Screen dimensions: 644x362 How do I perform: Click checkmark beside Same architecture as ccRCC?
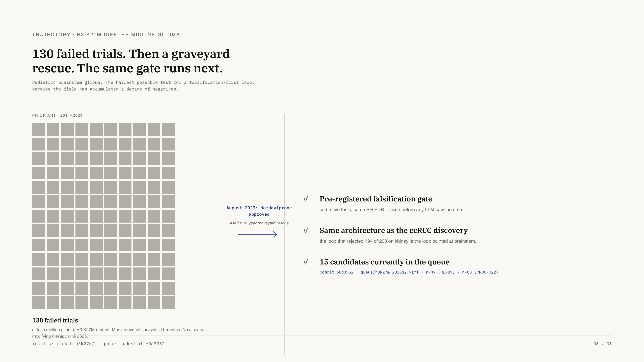pyautogui.click(x=306, y=231)
